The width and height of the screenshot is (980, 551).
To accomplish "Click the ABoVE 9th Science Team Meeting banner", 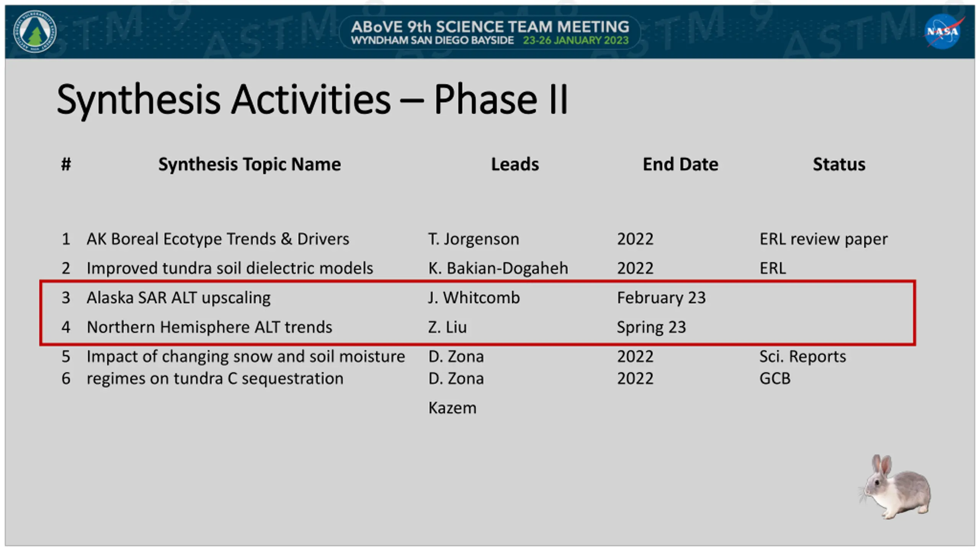I will [x=490, y=33].
